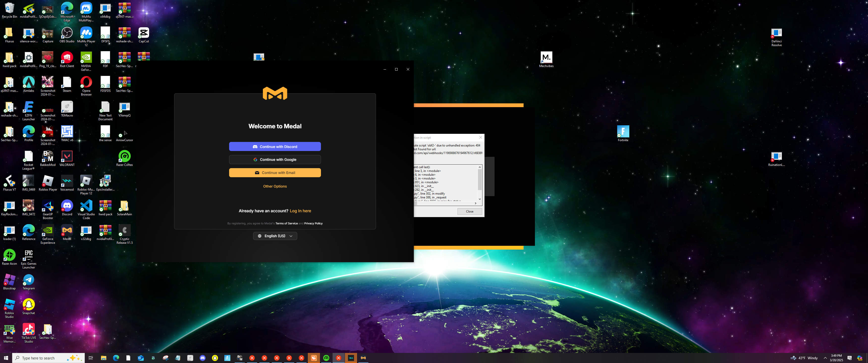This screenshot has height=363, width=868.
Task: Select the OBS Studio desktop icon
Action: pos(67,33)
